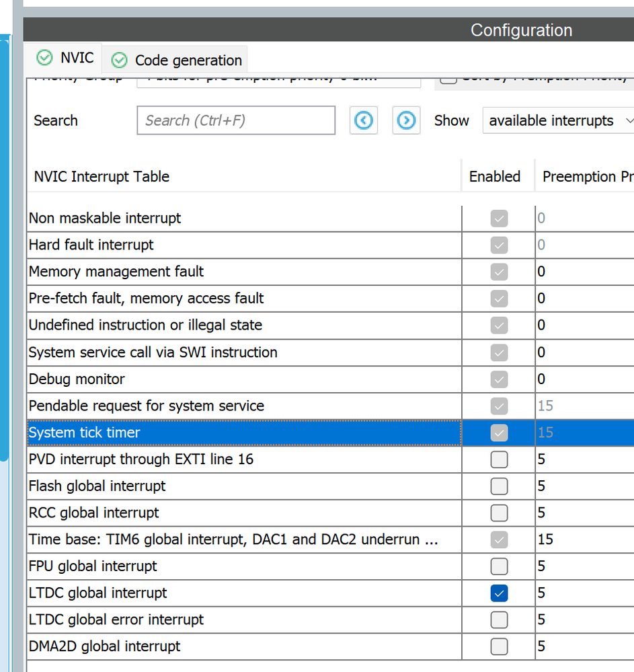Open the Priority Group dropdown
The width and height of the screenshot is (634, 672).
click(x=278, y=79)
